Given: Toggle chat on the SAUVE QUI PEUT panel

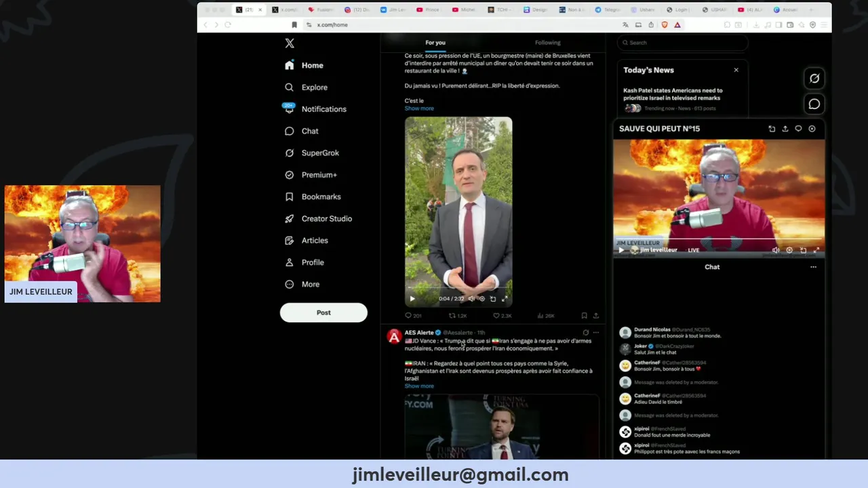Looking at the screenshot, I should click(x=798, y=129).
